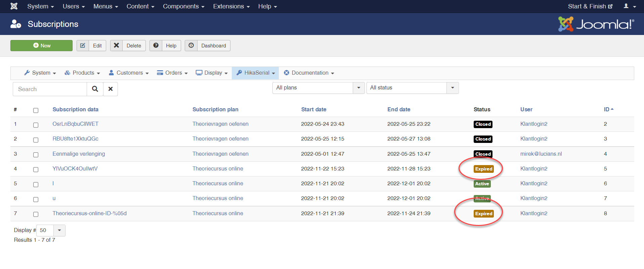Sort by End date column

click(399, 109)
